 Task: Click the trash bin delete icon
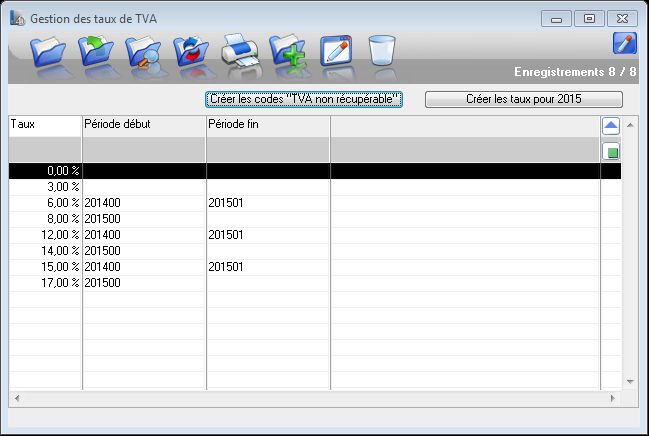(382, 51)
